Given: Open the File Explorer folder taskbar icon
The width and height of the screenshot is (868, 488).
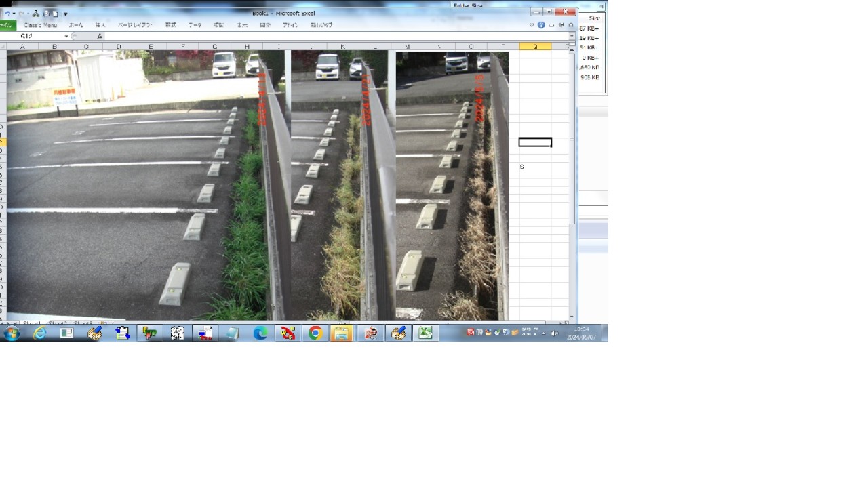Looking at the screenshot, I should pos(342,333).
